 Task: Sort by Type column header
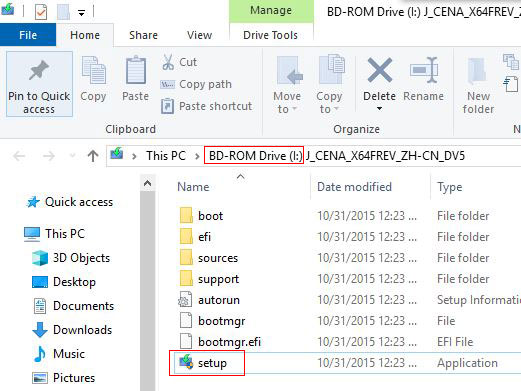point(450,187)
